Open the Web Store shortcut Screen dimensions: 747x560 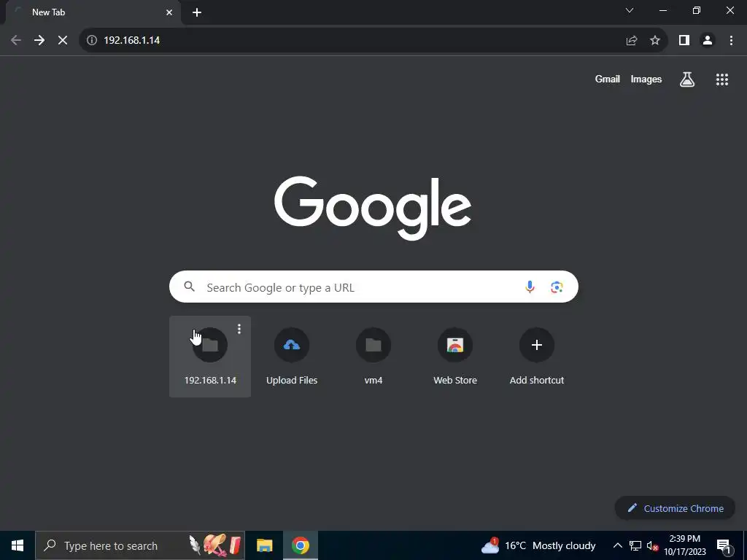[455, 356]
